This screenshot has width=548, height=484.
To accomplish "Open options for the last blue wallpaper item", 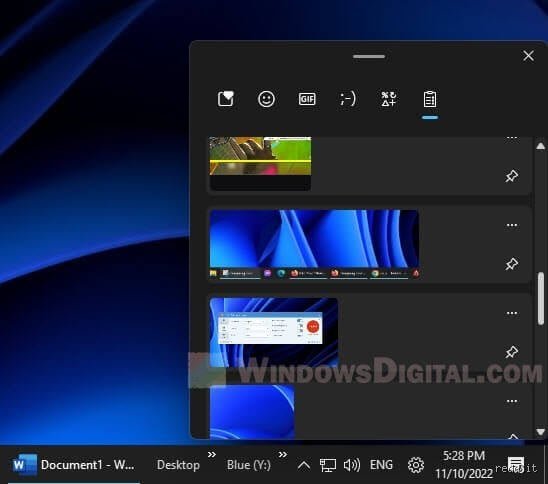I will [512, 401].
